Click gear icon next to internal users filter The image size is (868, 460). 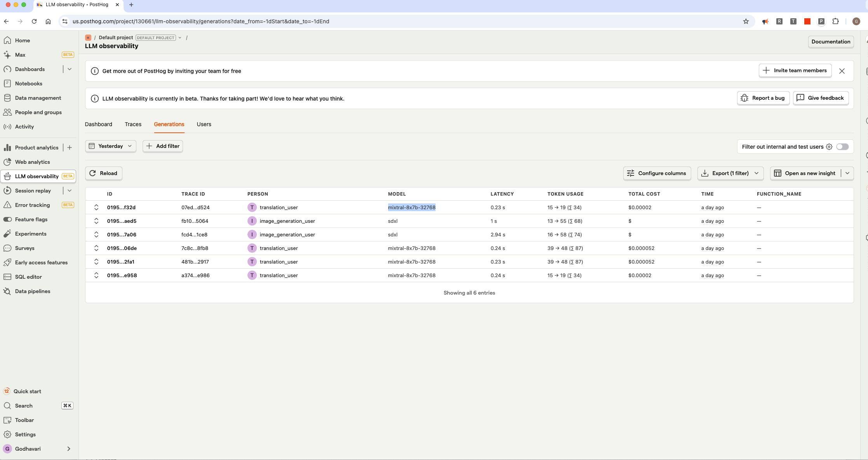[829, 147]
